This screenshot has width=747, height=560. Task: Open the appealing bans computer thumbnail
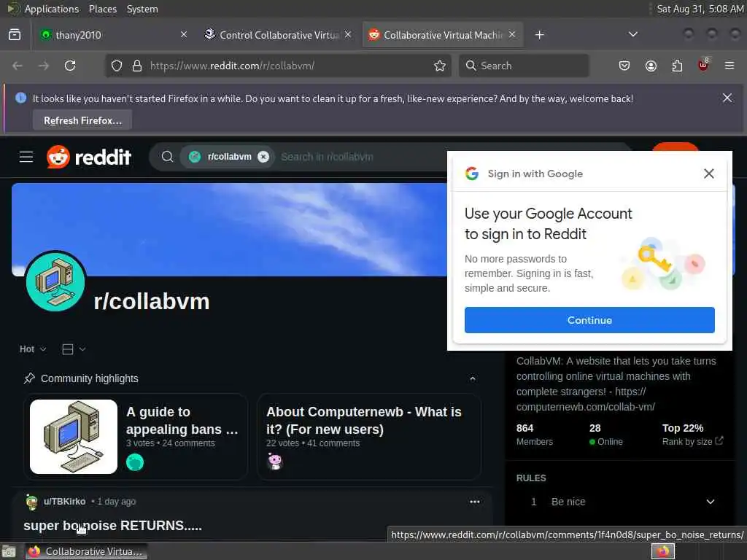[74, 437]
